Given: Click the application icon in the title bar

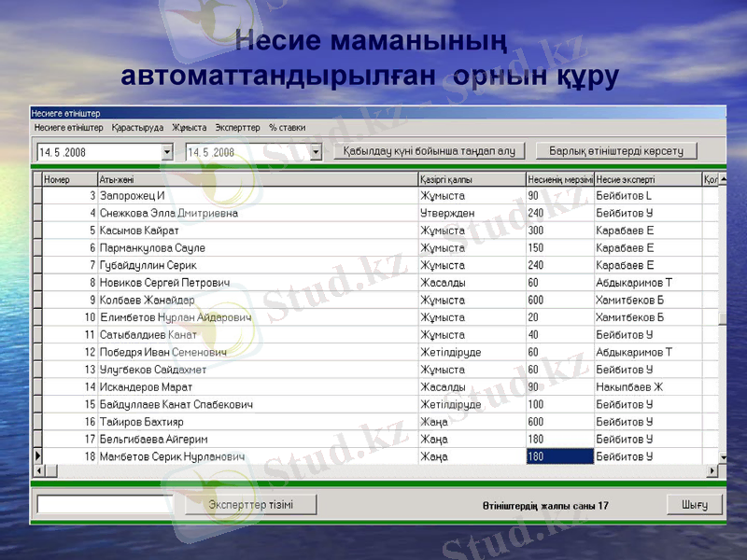Looking at the screenshot, I should point(34,109).
